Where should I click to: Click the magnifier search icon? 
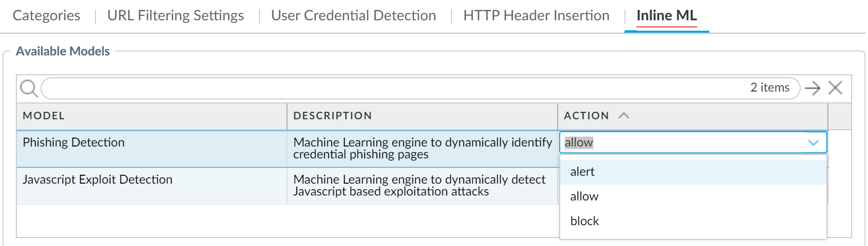point(29,89)
